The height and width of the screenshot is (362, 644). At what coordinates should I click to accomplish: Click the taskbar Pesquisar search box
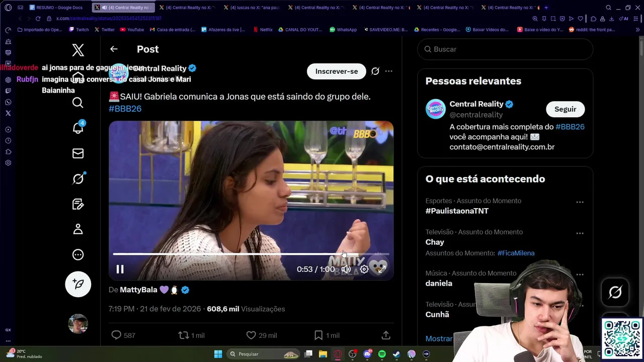(263, 354)
